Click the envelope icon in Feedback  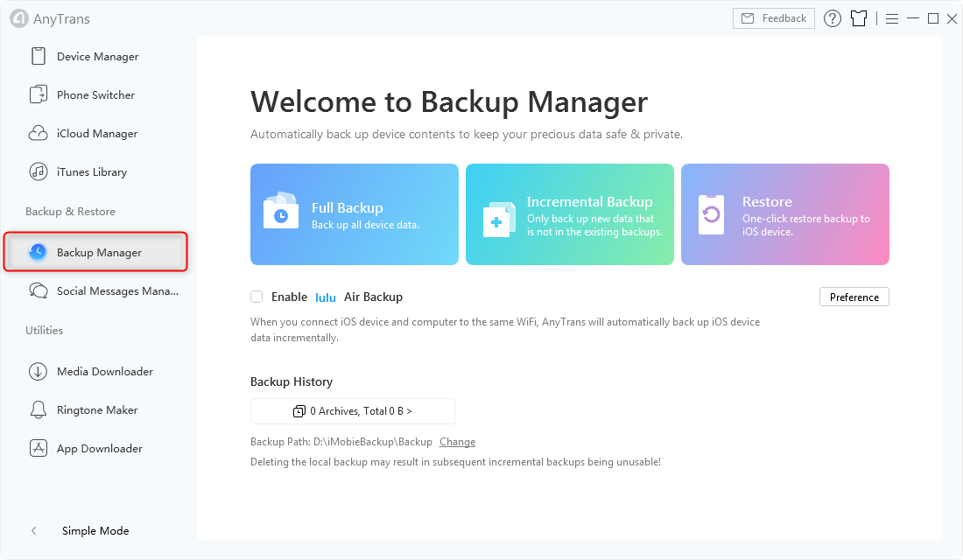[748, 18]
